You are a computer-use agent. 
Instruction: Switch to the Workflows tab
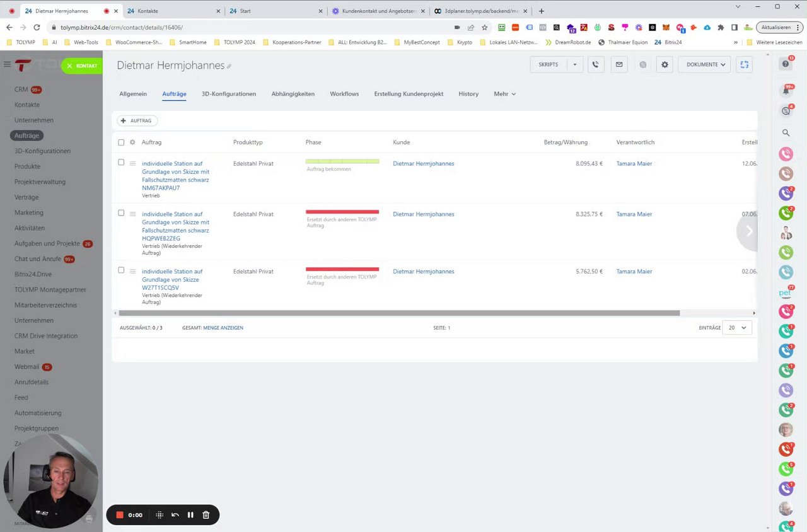tap(344, 94)
